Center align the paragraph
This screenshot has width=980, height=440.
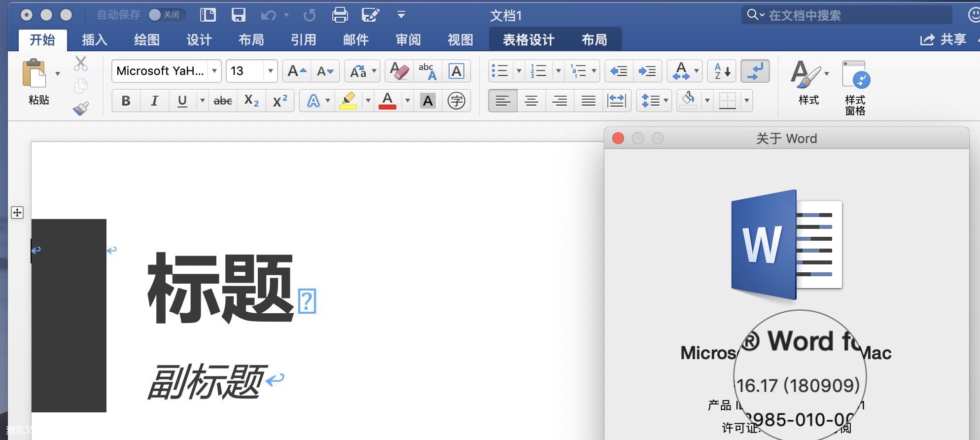(x=531, y=101)
